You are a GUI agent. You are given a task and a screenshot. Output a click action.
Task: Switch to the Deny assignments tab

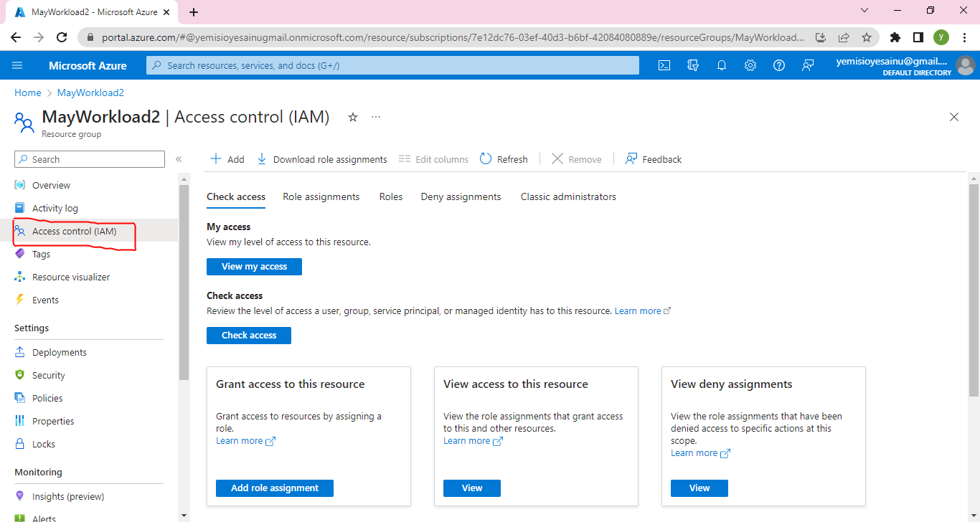point(461,196)
